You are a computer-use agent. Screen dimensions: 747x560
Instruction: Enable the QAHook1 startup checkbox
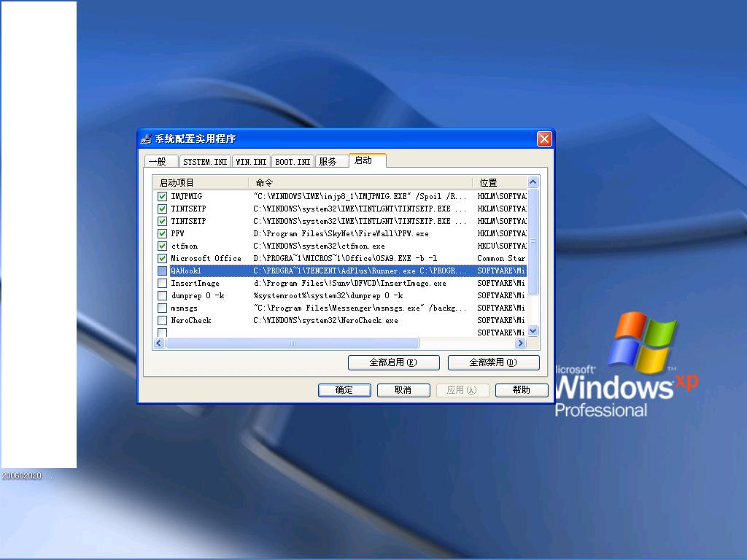[x=162, y=271]
